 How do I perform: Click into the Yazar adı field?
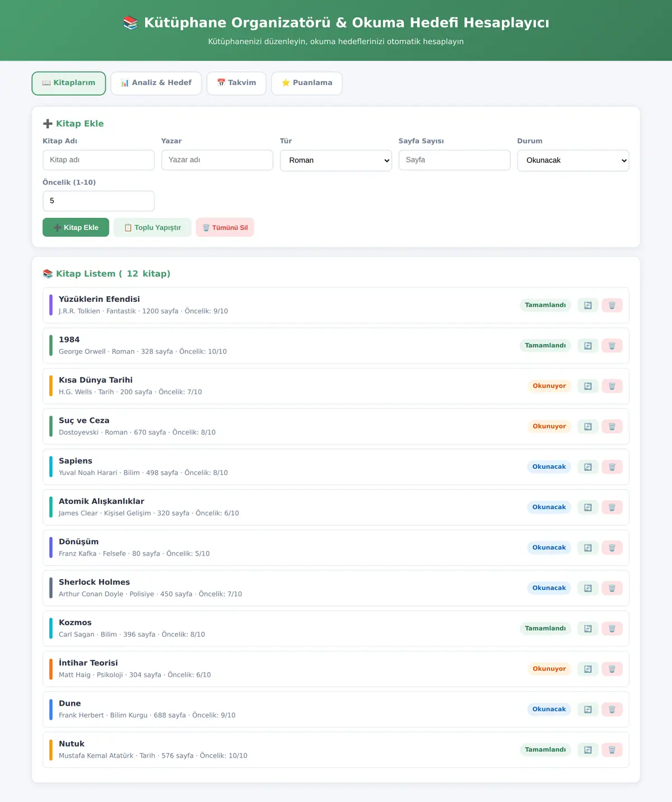[217, 160]
